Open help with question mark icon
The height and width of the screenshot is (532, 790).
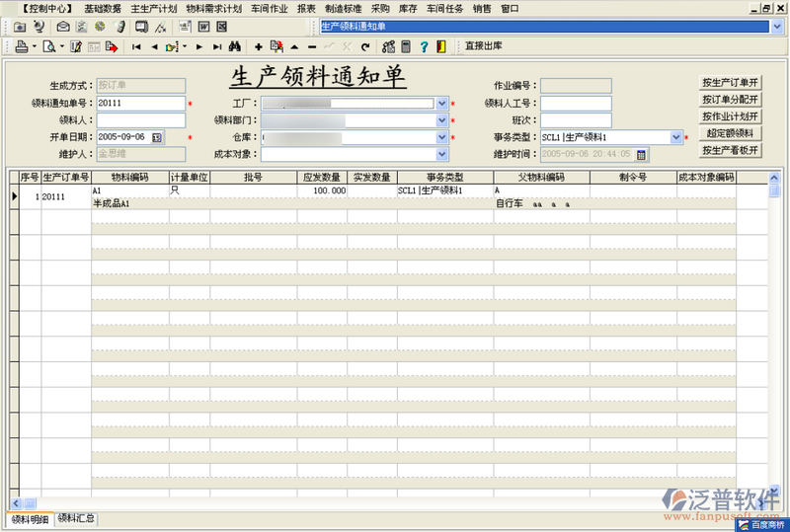click(x=423, y=46)
